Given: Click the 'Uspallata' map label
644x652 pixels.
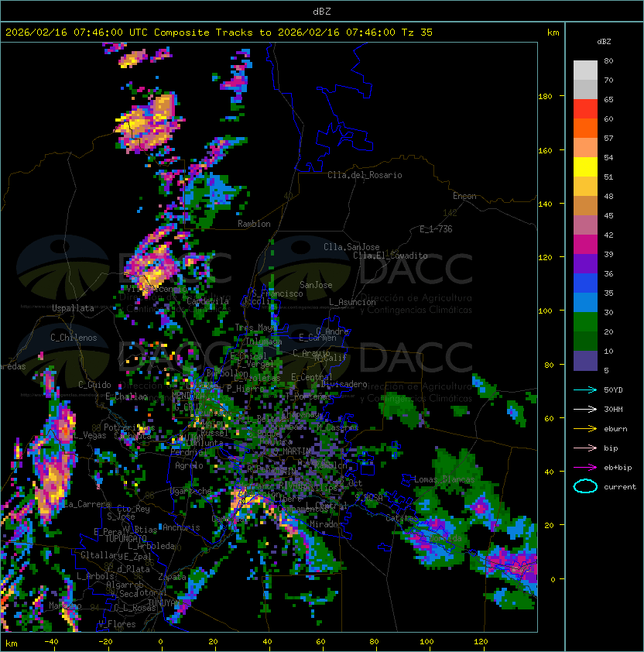Looking at the screenshot, I should point(74,308).
